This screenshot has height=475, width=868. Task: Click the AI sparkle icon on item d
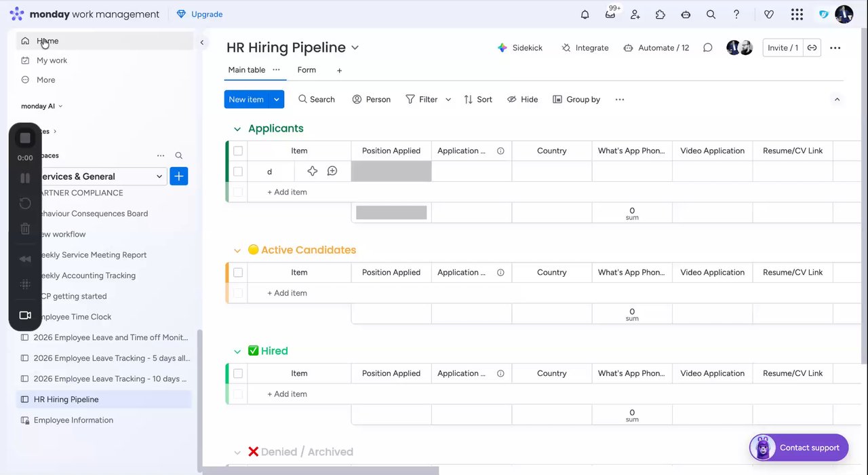(x=312, y=171)
